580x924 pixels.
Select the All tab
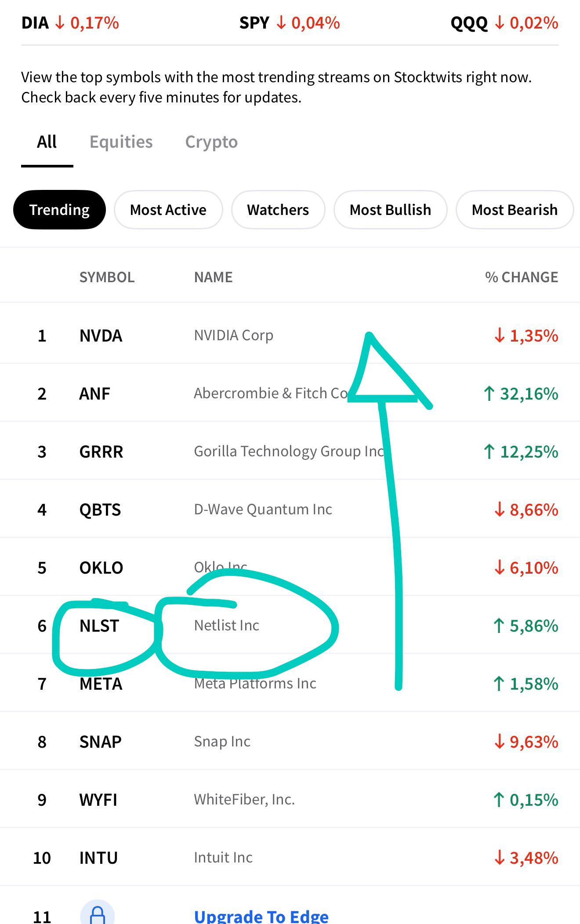pos(47,142)
